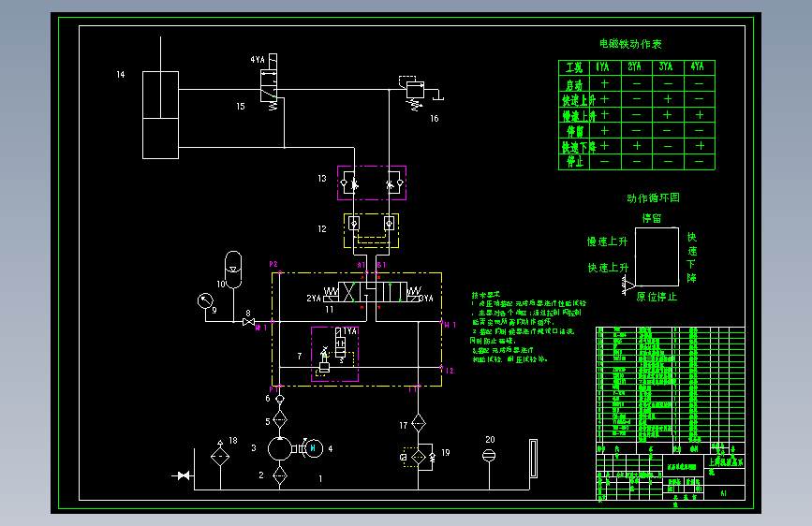This screenshot has width=812, height=526.
Task: Select shut-off valve symbol 8
Action: (248, 322)
